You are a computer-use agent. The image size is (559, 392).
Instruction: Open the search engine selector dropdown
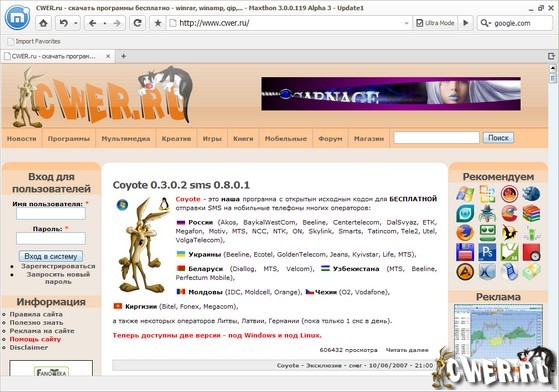pyautogui.click(x=486, y=23)
